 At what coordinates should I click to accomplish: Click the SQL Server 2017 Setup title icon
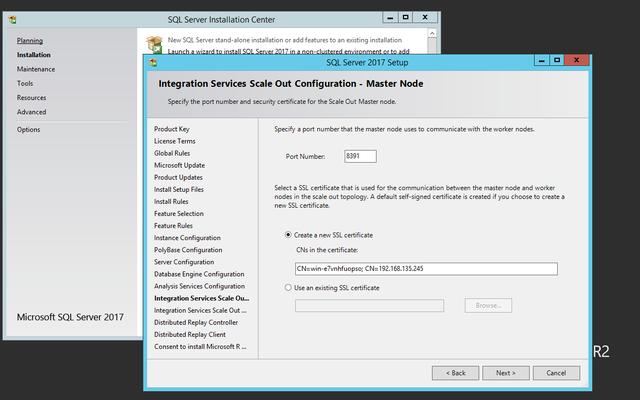tap(153, 62)
